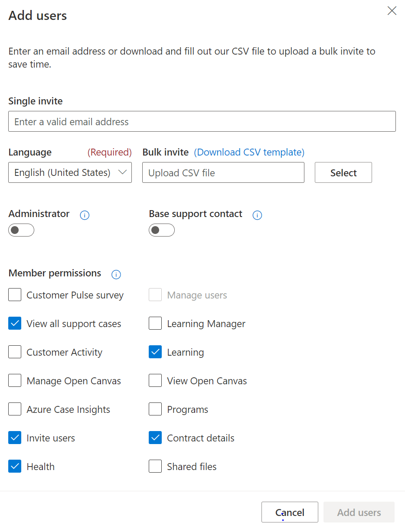The image size is (405, 532).
Task: Click the Download CSV template link
Action: click(249, 152)
